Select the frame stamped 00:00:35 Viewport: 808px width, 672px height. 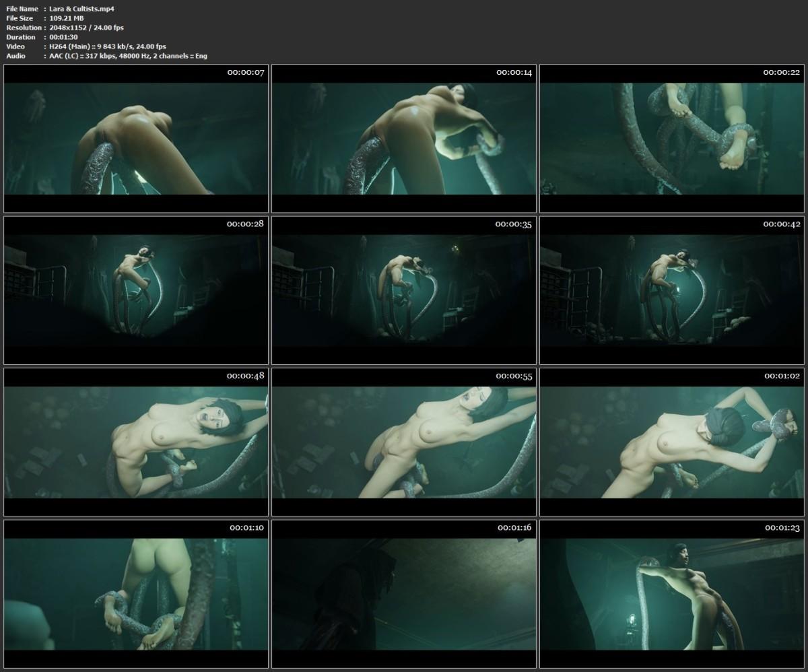pyautogui.click(x=404, y=290)
